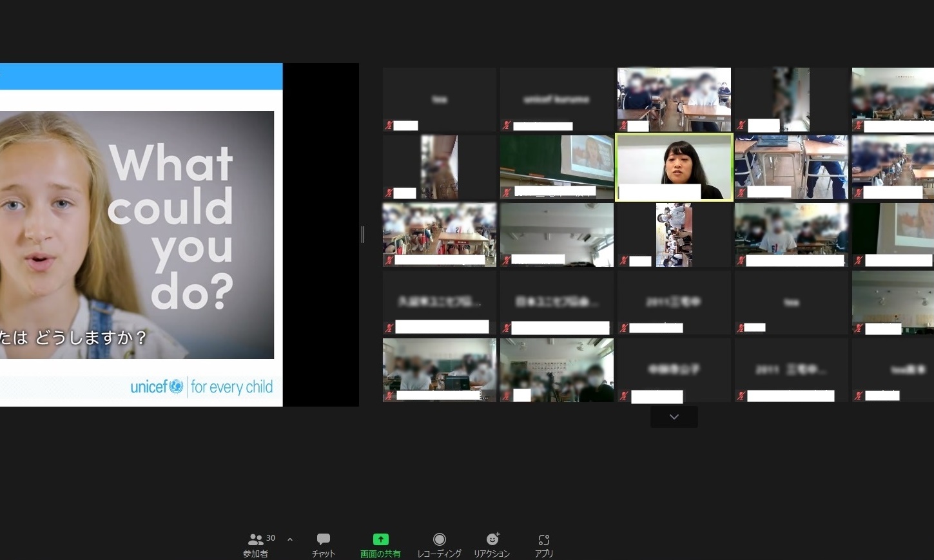The width and height of the screenshot is (934, 560).
Task: Show the next gallery page with the down chevron
Action: point(674,417)
